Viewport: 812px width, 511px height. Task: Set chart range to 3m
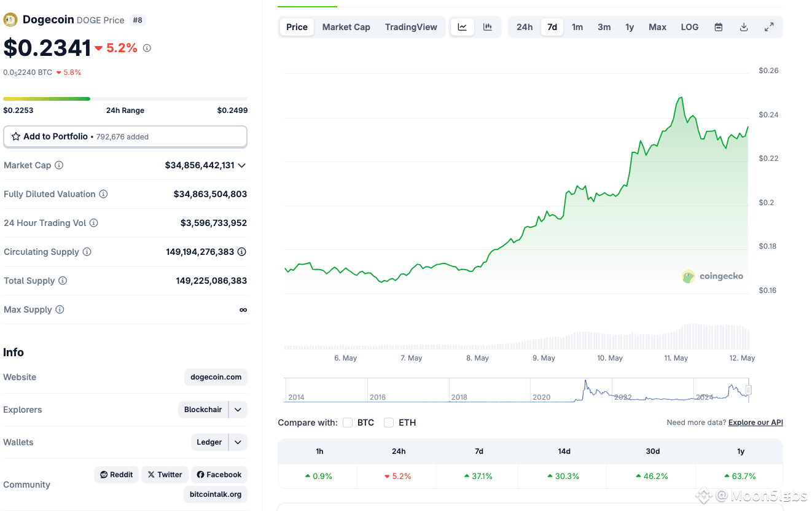tap(604, 27)
